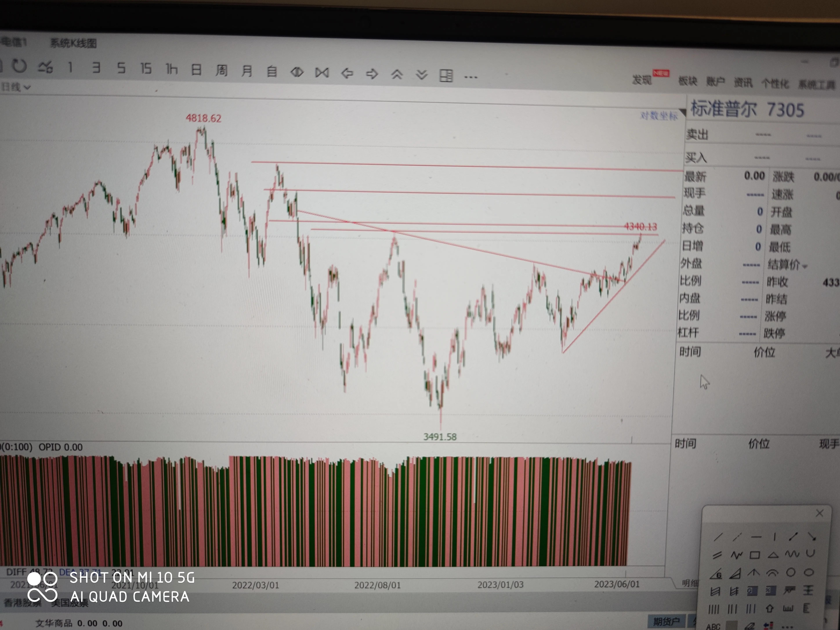Move chart left with the left arrow

point(347,73)
